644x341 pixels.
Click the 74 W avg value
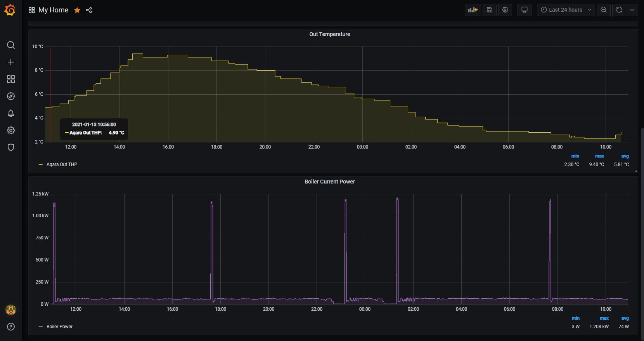[624, 327]
